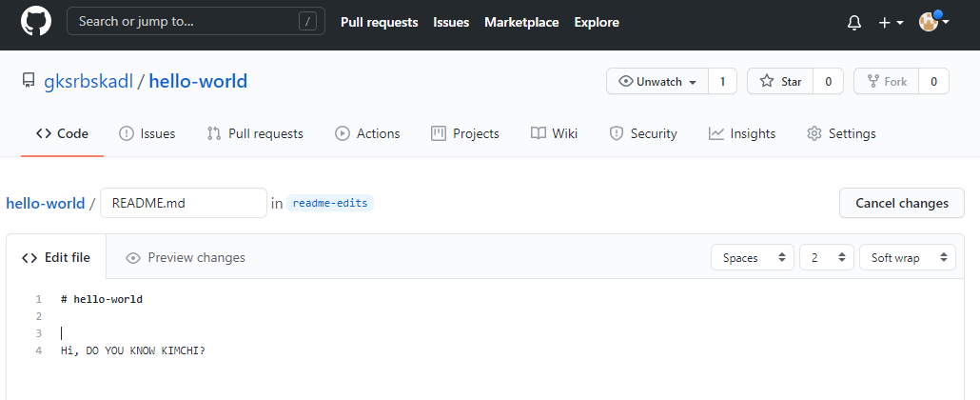Open the plus create-new dropdown
This screenshot has height=400, width=980.
coord(892,23)
